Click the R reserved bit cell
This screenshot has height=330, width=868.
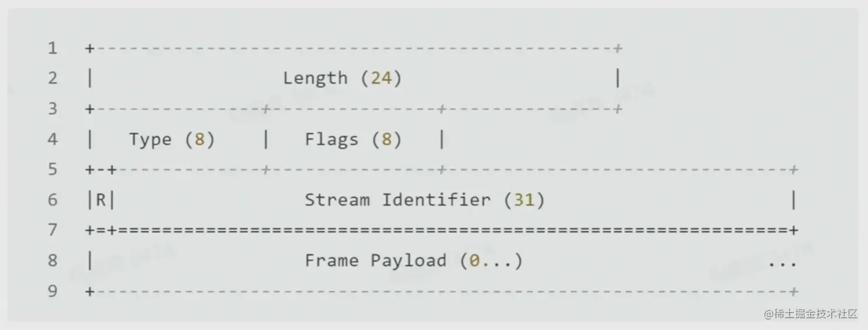(101, 200)
